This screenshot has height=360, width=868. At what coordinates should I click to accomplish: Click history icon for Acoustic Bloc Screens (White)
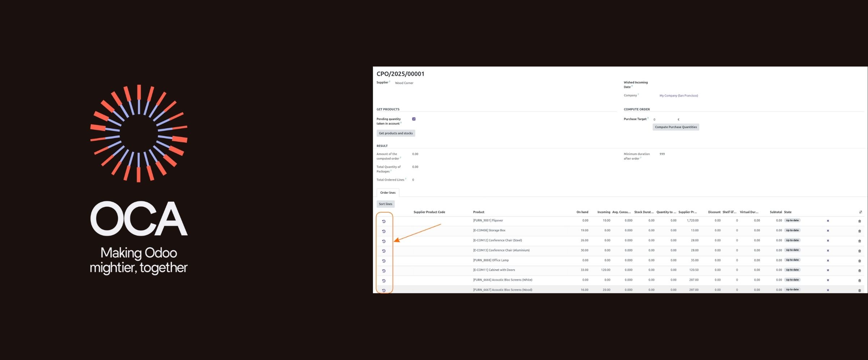click(384, 281)
